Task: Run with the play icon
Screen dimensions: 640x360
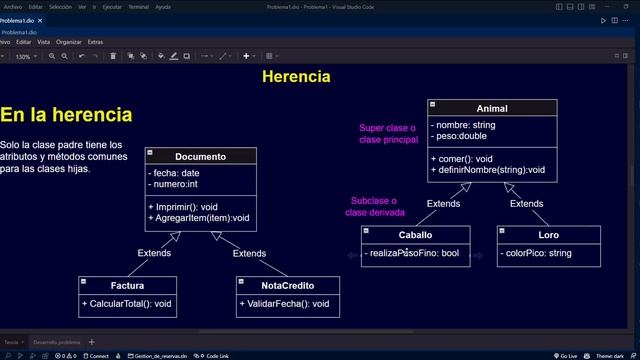Action: pos(603,20)
